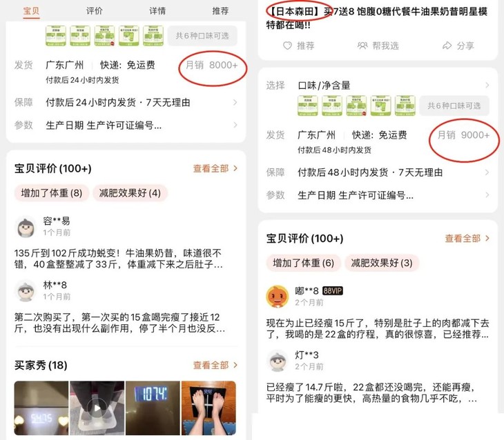Open reviewer 嘟**8 orange avatar

278,297
